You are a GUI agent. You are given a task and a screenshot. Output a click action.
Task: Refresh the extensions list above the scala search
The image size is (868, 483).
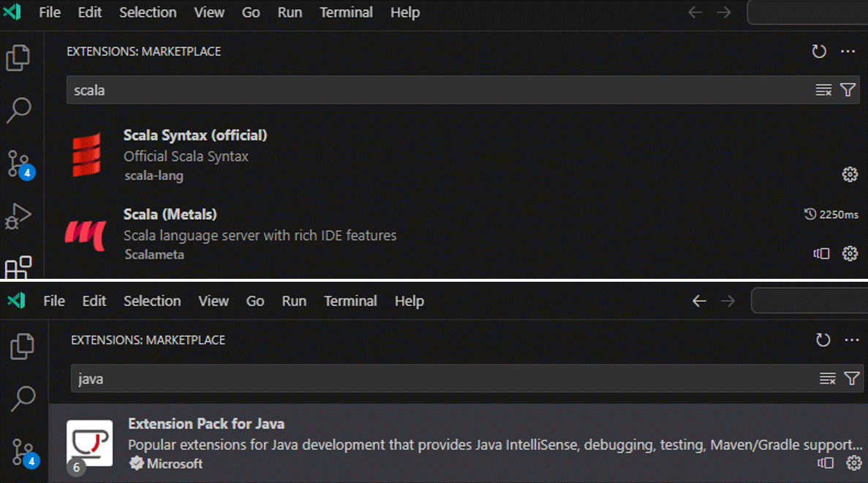coord(819,51)
